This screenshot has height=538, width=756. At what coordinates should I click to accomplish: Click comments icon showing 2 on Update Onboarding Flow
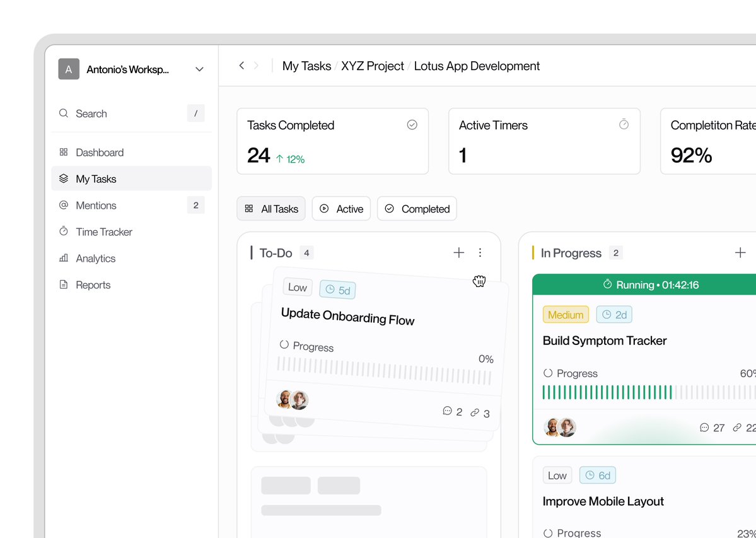[448, 411]
